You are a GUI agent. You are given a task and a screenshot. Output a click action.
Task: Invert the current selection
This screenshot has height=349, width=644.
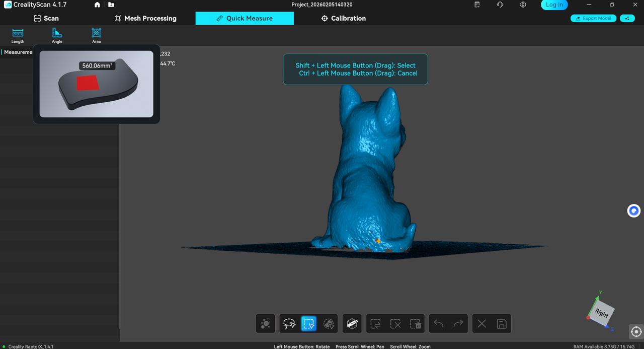[x=376, y=324]
